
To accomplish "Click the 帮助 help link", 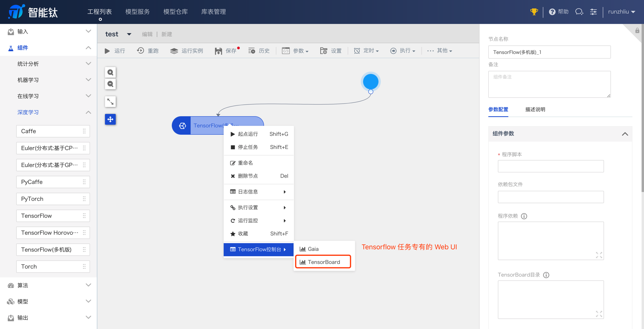I will pyautogui.click(x=559, y=12).
